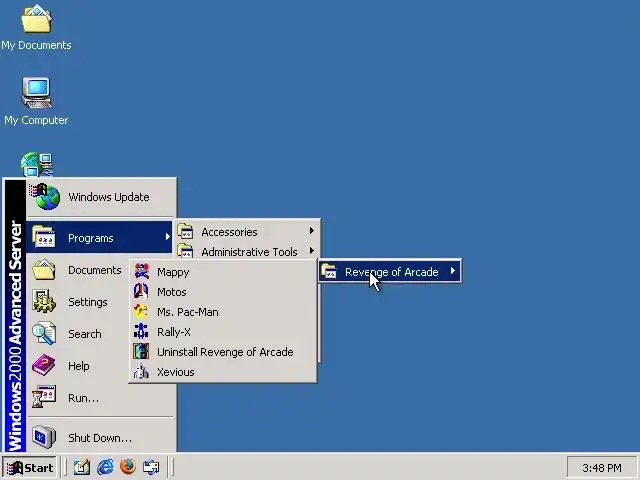Choose Help from the Start menu

78,366
